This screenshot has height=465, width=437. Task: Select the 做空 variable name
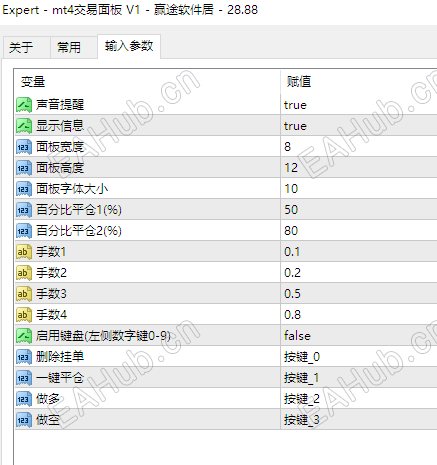pyautogui.click(x=48, y=420)
